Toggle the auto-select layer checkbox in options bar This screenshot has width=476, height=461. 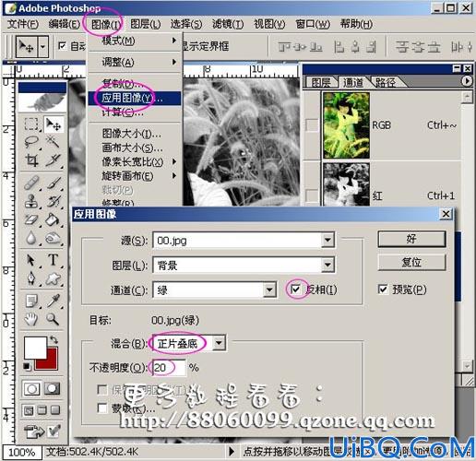[62, 46]
